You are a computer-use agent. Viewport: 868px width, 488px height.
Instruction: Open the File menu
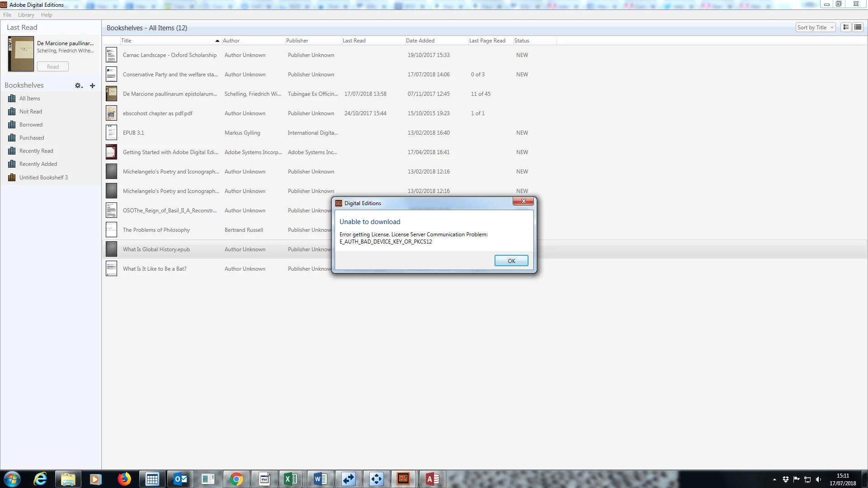pos(7,15)
